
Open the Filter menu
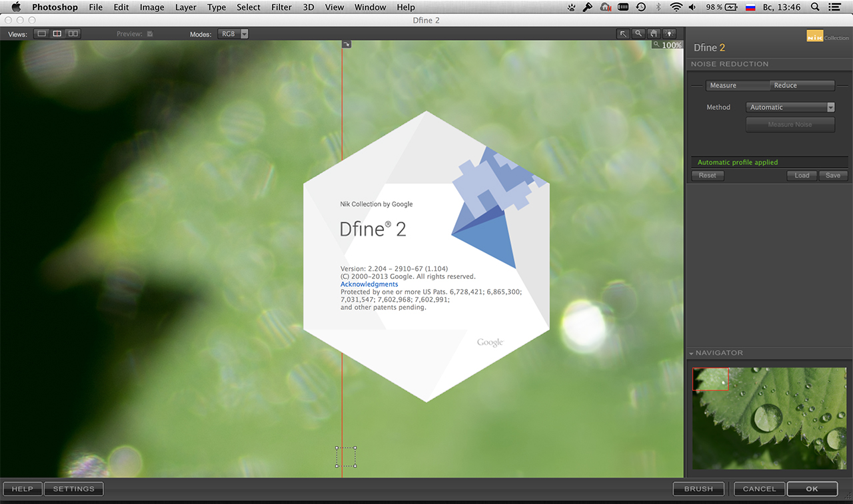[281, 7]
